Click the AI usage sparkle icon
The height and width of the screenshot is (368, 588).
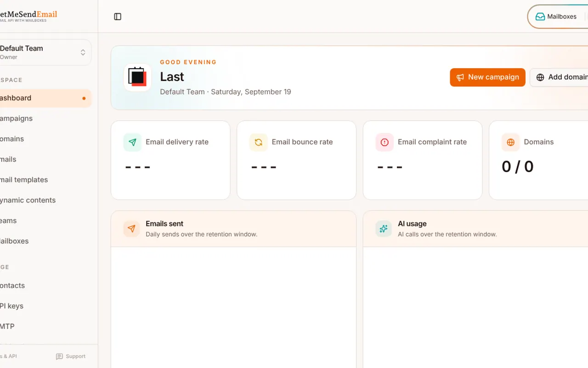(384, 229)
